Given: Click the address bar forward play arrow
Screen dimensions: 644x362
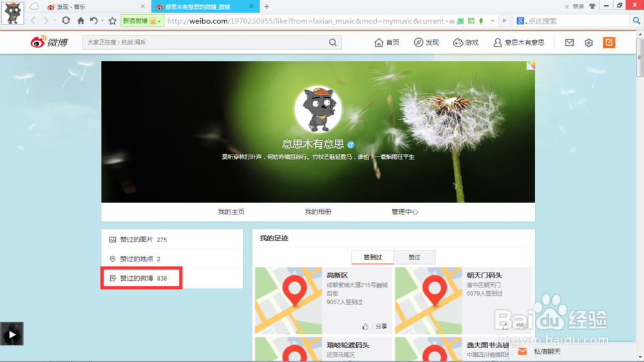Looking at the screenshot, I should point(504,21).
